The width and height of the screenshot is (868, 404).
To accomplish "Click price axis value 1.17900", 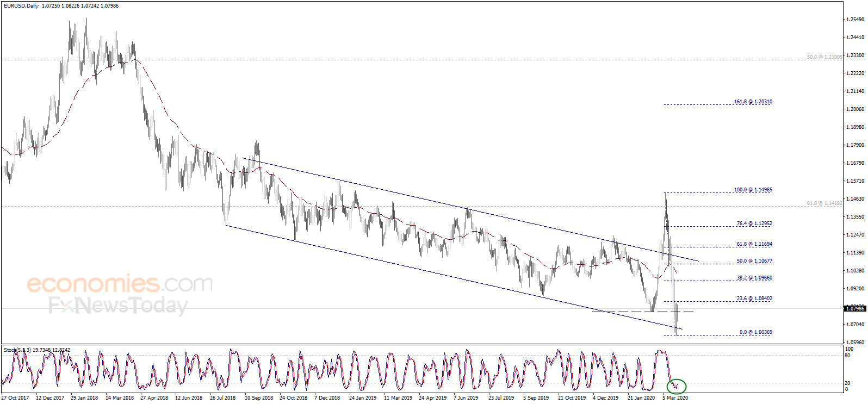I will pos(855,145).
